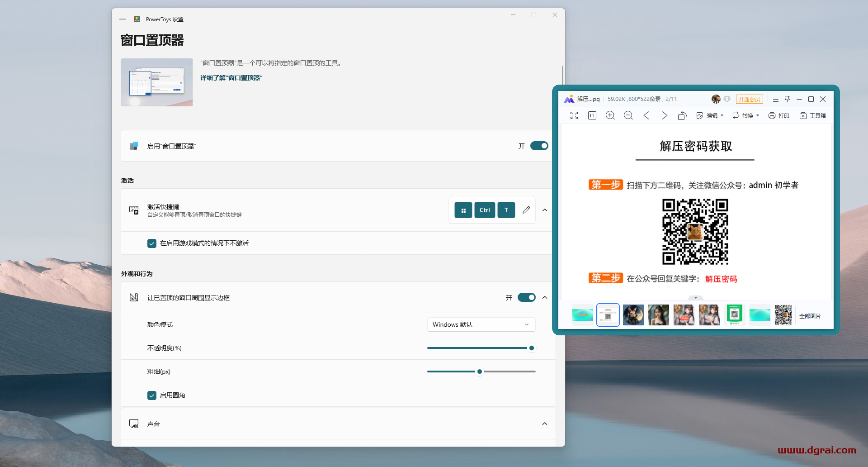Open the 颜色模式 dropdown showing Windows 默认
This screenshot has width=868, height=467.
[481, 324]
